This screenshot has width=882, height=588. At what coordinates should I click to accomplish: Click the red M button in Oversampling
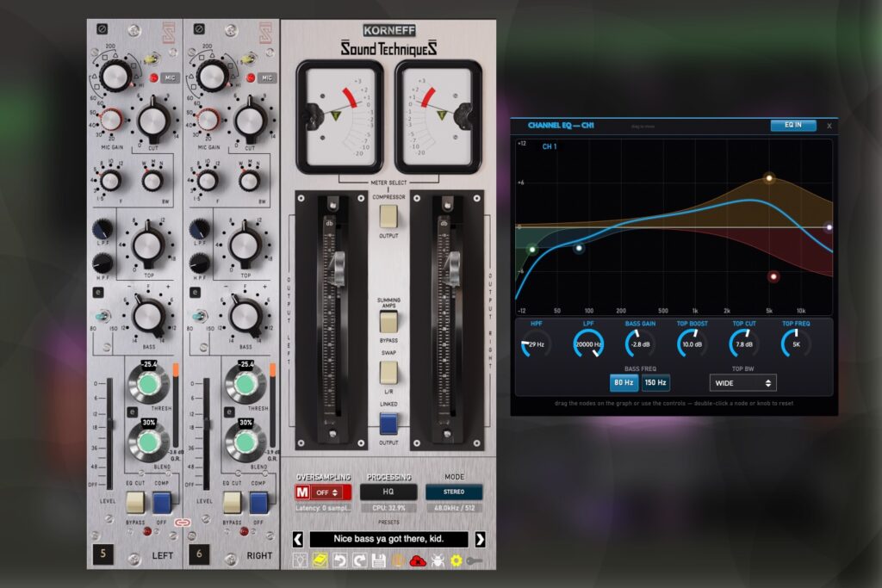click(x=302, y=492)
